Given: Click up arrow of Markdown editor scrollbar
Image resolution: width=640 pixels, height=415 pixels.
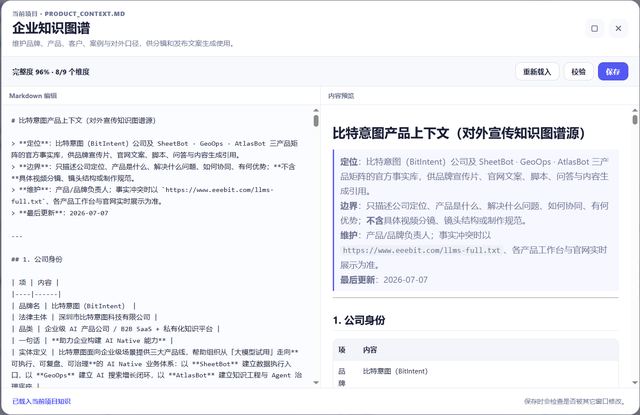Looking at the screenshot, I should point(316,110).
